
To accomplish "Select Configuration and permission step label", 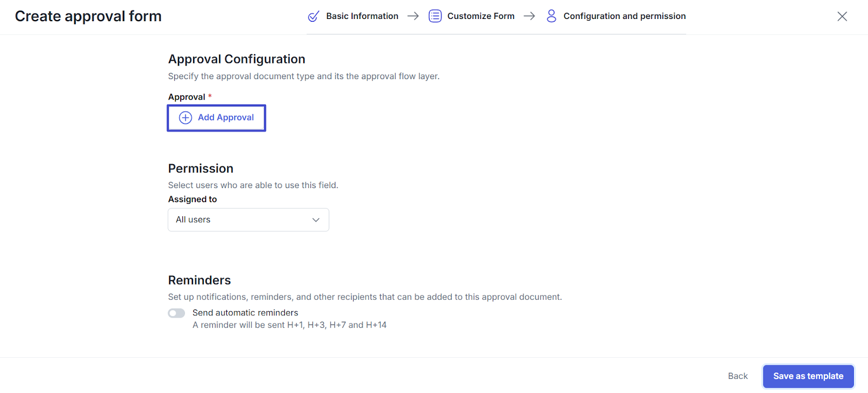I will 624,16.
